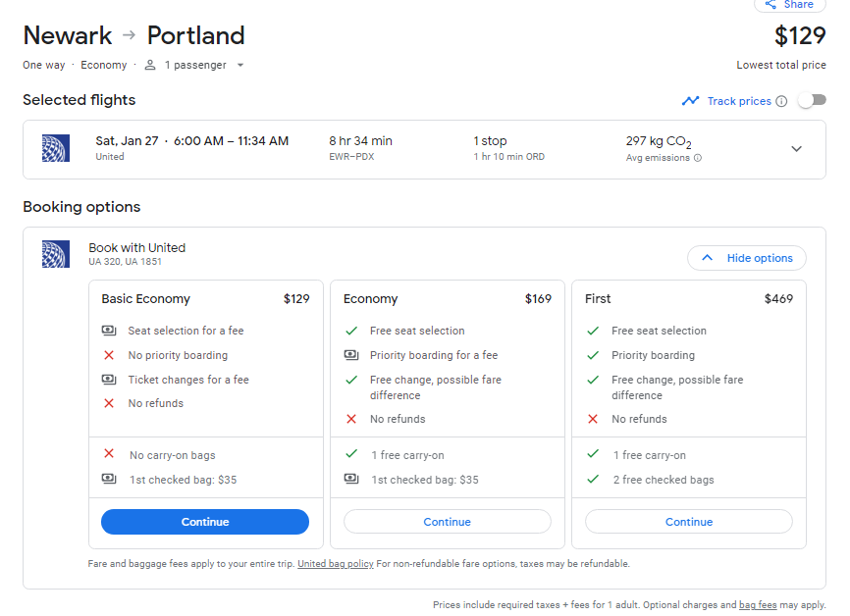Click the Avg emissions info icon
The height and width of the screenshot is (616, 850).
pyautogui.click(x=698, y=158)
